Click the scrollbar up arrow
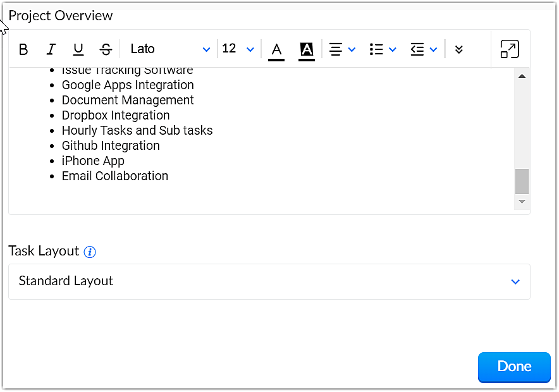The width and height of the screenshot is (559, 392). click(522, 77)
